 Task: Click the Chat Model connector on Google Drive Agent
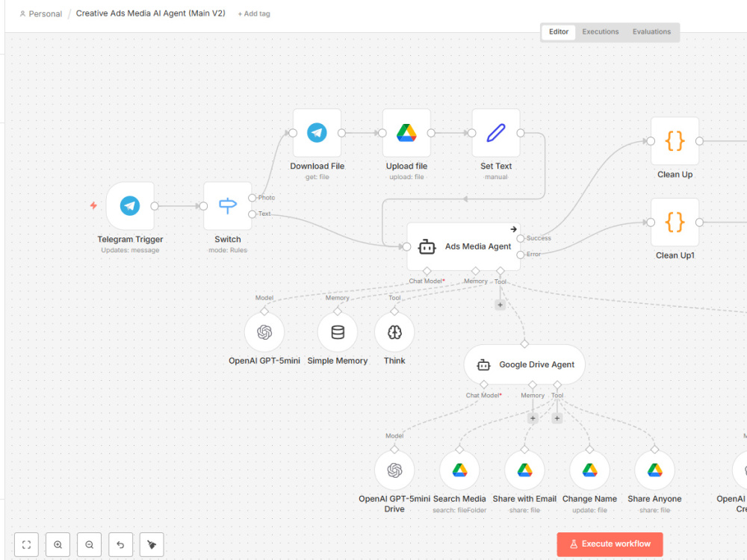[483, 385]
